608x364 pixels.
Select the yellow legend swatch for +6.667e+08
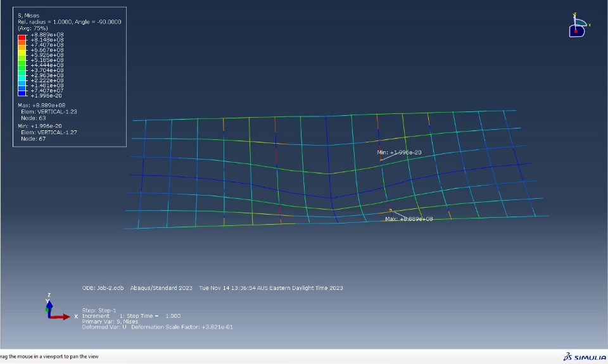(x=22, y=53)
